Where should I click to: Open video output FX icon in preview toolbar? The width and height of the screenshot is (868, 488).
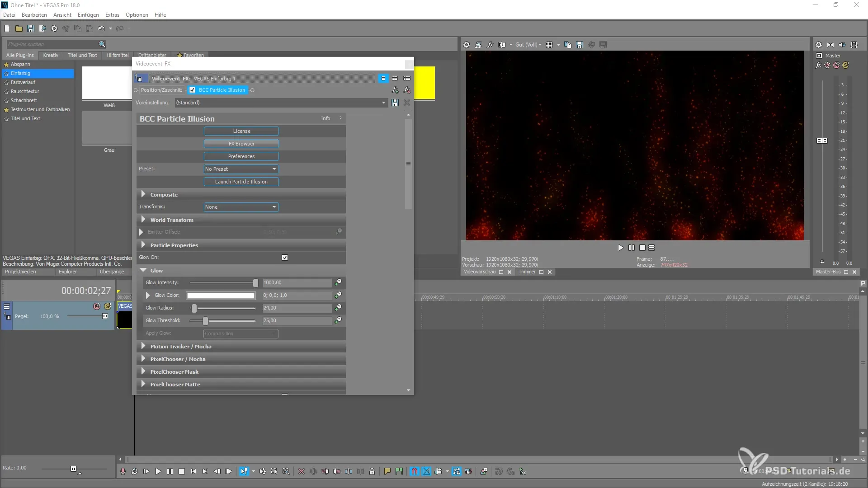pyautogui.click(x=490, y=45)
